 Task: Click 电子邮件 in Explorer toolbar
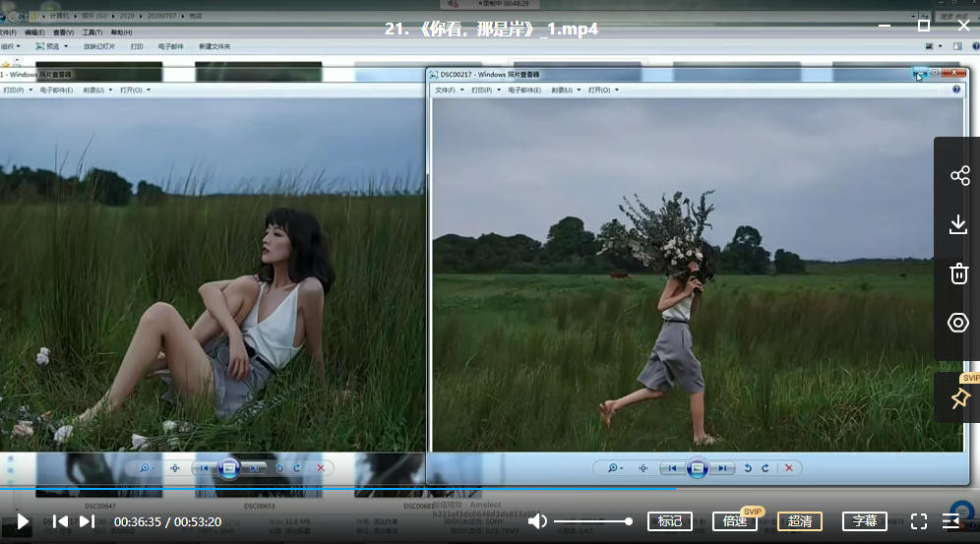click(170, 46)
